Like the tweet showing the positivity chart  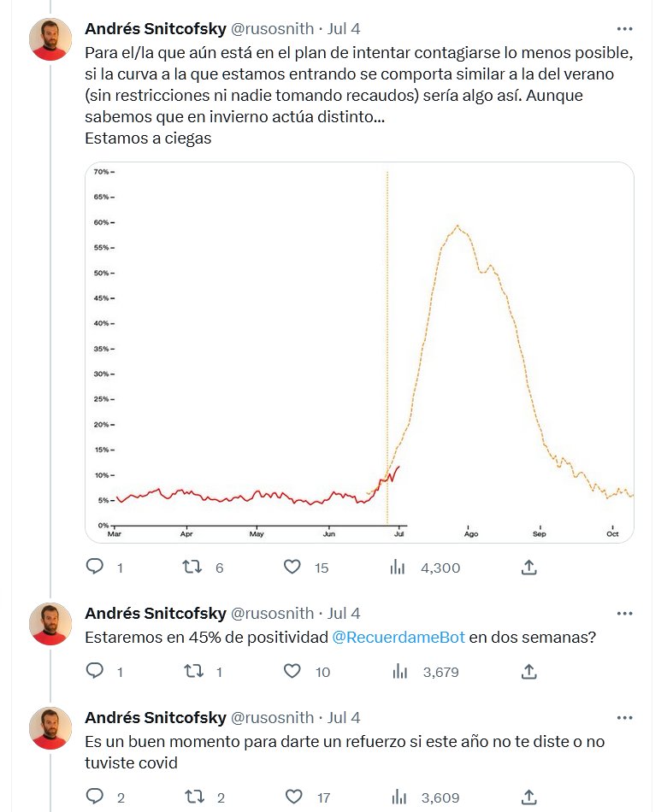pyautogui.click(x=292, y=567)
